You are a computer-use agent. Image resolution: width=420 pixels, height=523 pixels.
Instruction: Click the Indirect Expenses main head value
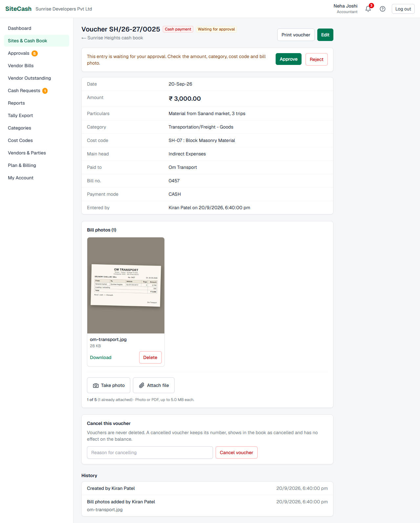[187, 154]
